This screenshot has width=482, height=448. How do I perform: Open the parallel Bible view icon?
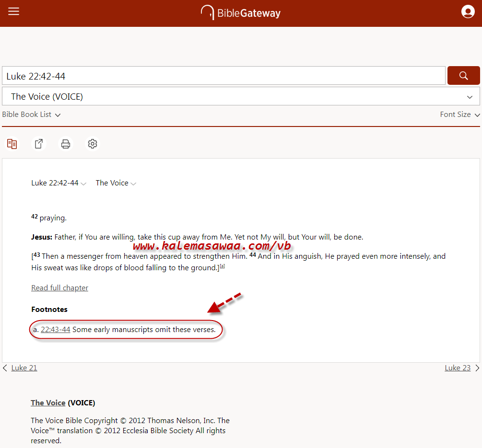pyautogui.click(x=12, y=144)
